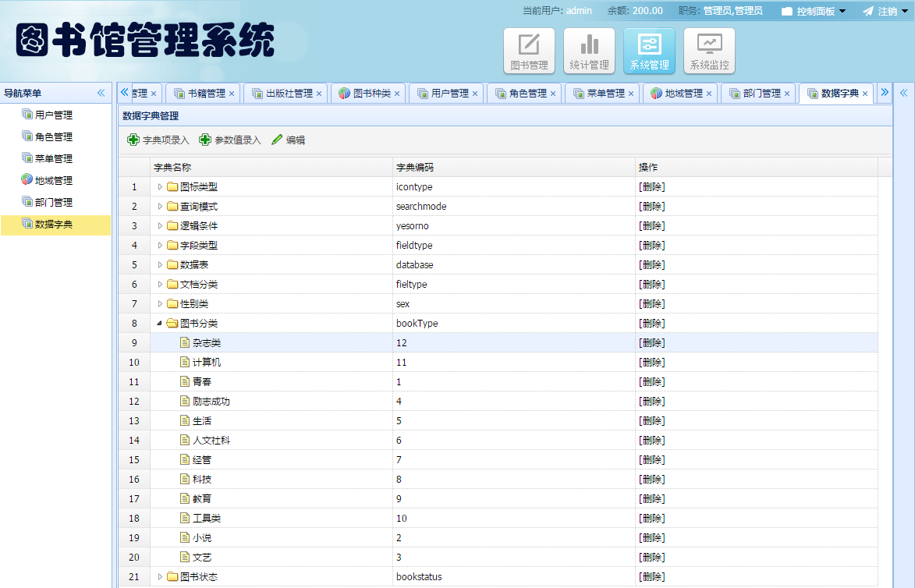The height and width of the screenshot is (588, 915).
Task: Expand the 图书状态 dictionary node
Action: tap(161, 576)
